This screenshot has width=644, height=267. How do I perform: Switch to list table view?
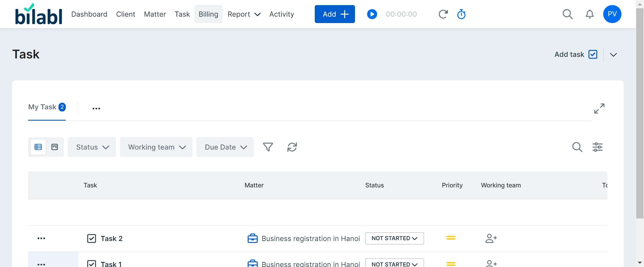click(38, 147)
